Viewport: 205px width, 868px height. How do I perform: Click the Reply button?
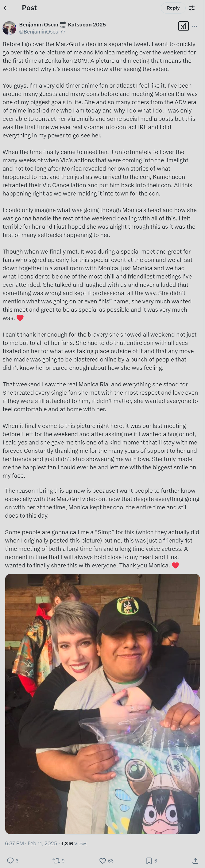point(173,8)
